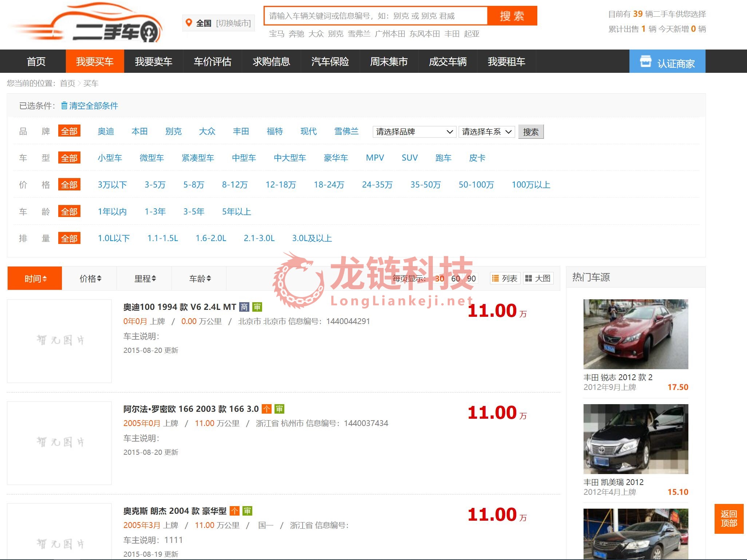
Task: Click the 审 badge on 奥克斯 朗杰 listing
Action: [x=247, y=511]
